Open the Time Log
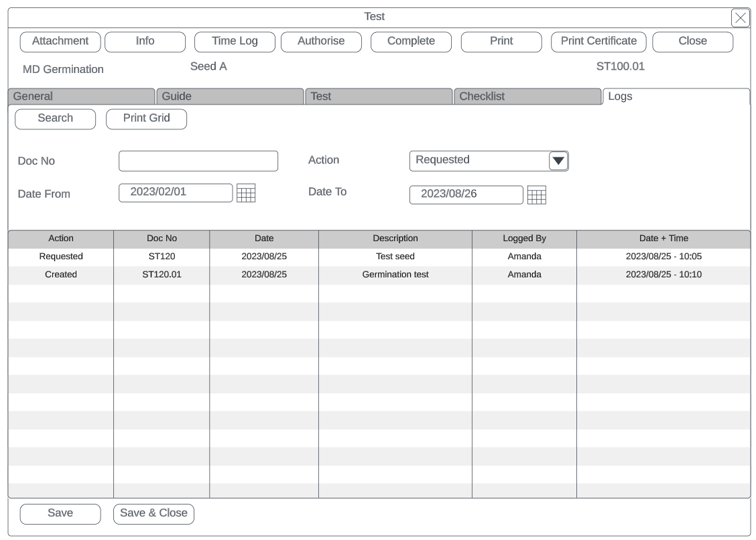This screenshot has height=540, width=756. point(235,42)
